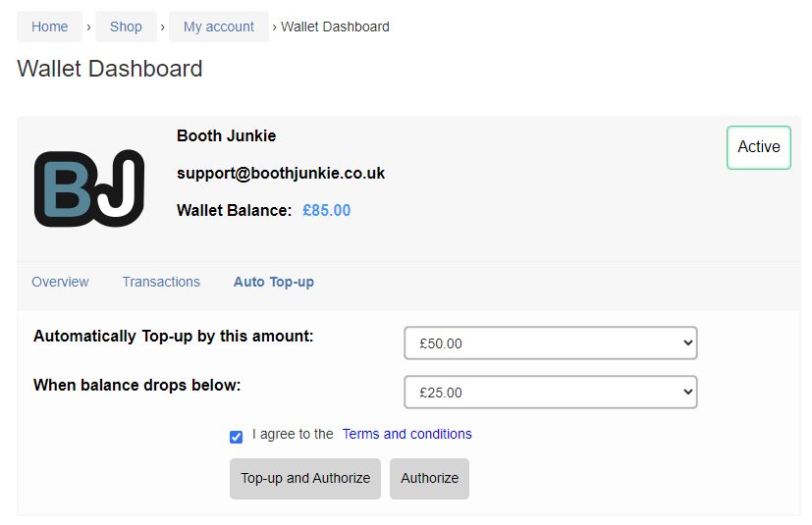Click the support@boothjunkie.co.uk email text

click(x=281, y=173)
